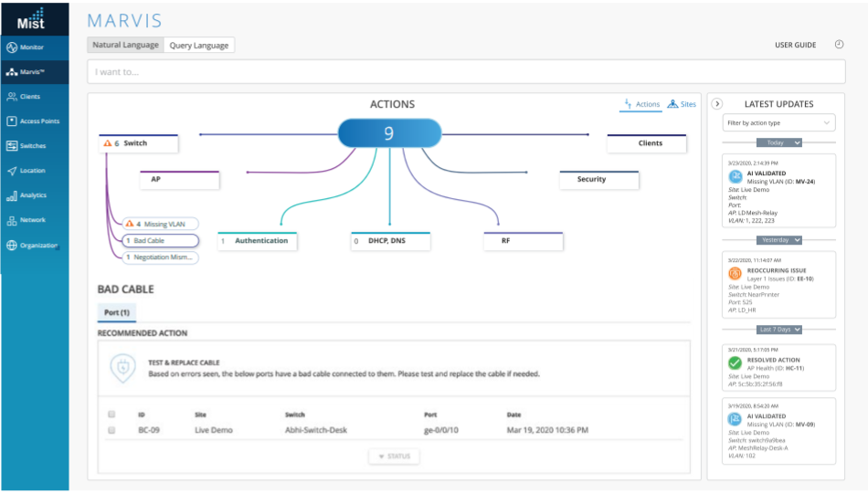Click the Test & Replace Cable shield icon
This screenshot has width=868, height=493.
[x=123, y=369]
